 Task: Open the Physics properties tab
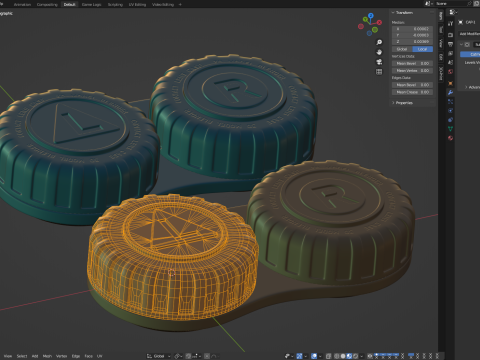coord(451,111)
